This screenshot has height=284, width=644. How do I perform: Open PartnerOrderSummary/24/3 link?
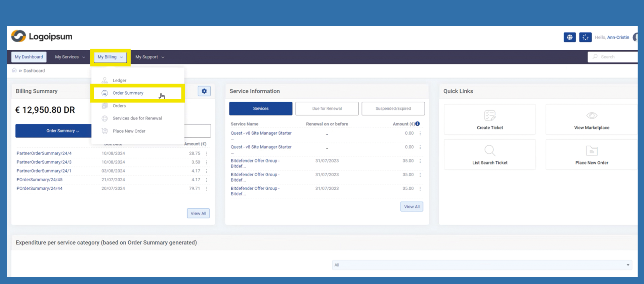44,162
